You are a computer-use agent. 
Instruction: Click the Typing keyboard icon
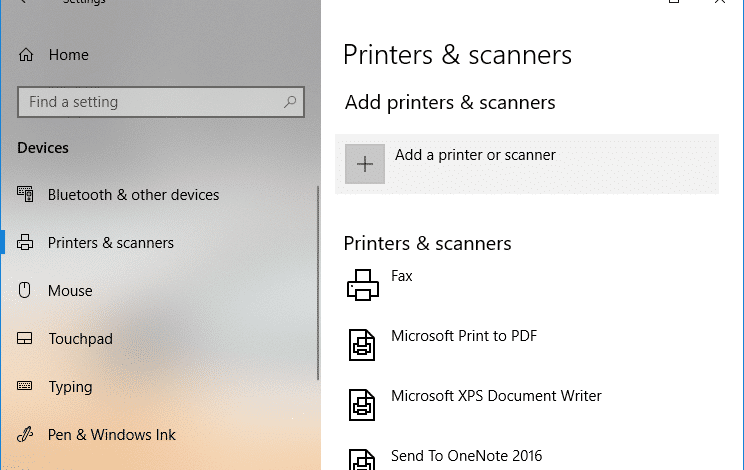click(x=25, y=386)
